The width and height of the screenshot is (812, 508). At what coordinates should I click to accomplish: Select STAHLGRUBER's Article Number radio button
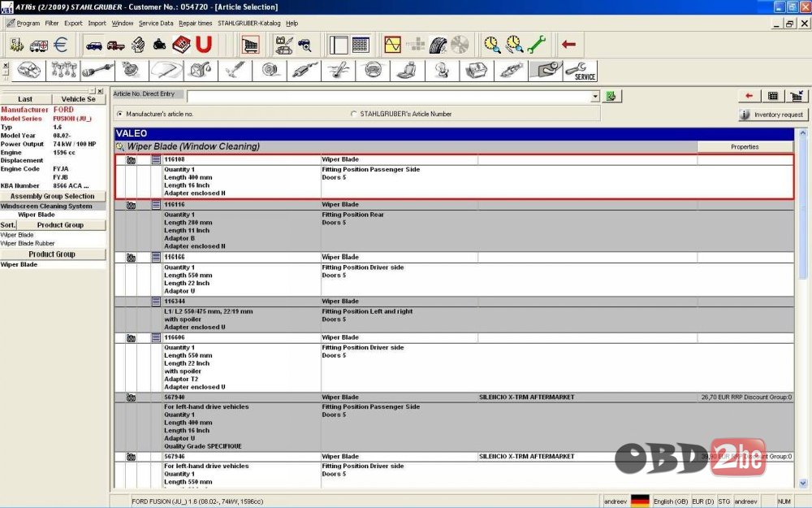click(x=354, y=114)
